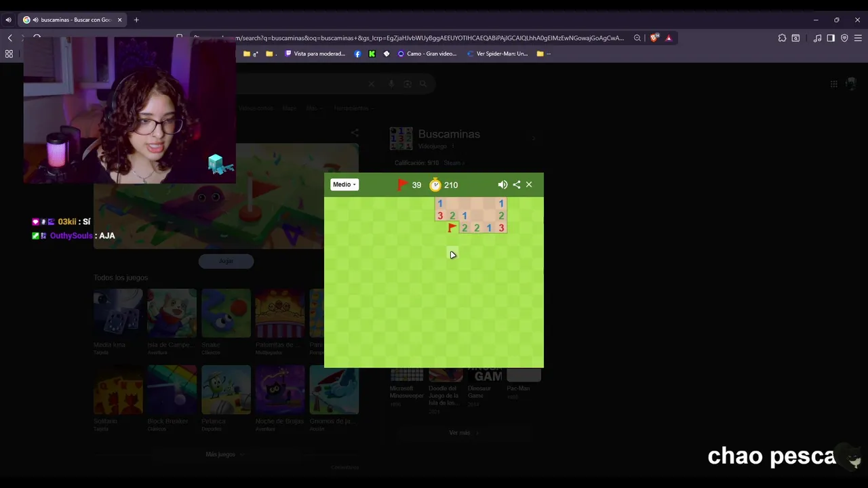The height and width of the screenshot is (488, 868).
Task: Click the share icon in Minesweeper header
Action: tap(517, 184)
